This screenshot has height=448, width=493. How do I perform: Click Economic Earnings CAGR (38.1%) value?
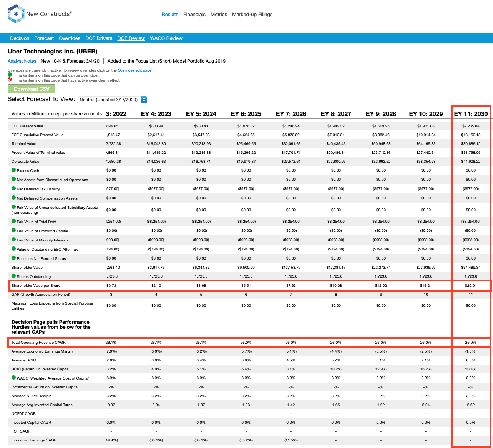(x=156, y=440)
